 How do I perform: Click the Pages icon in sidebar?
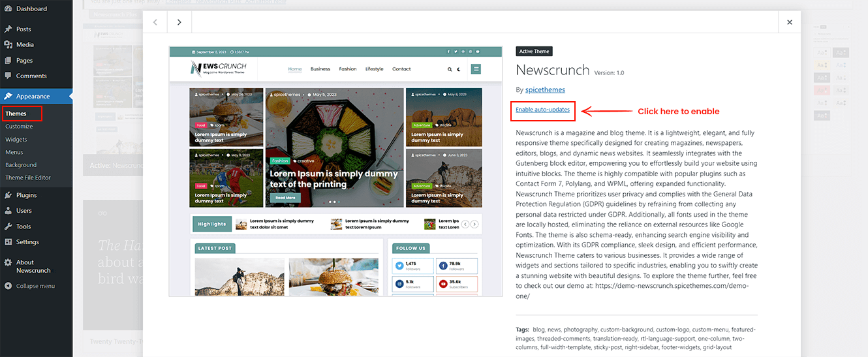pos(8,60)
